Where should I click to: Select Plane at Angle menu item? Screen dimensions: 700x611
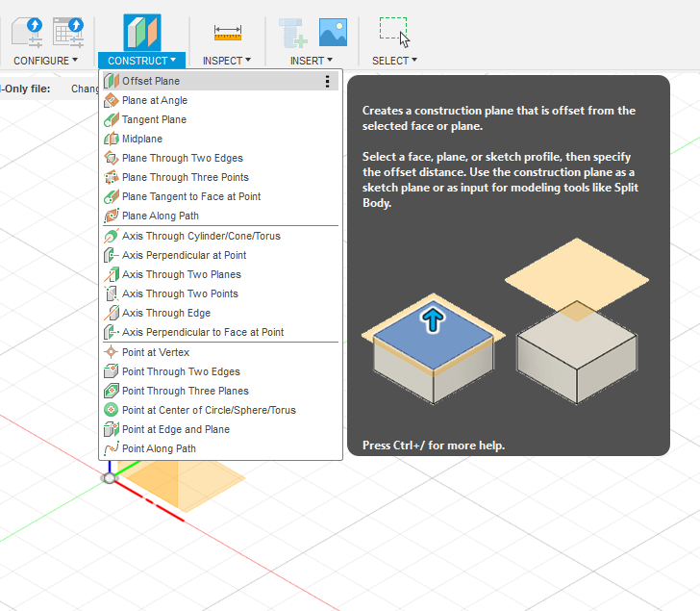click(155, 100)
